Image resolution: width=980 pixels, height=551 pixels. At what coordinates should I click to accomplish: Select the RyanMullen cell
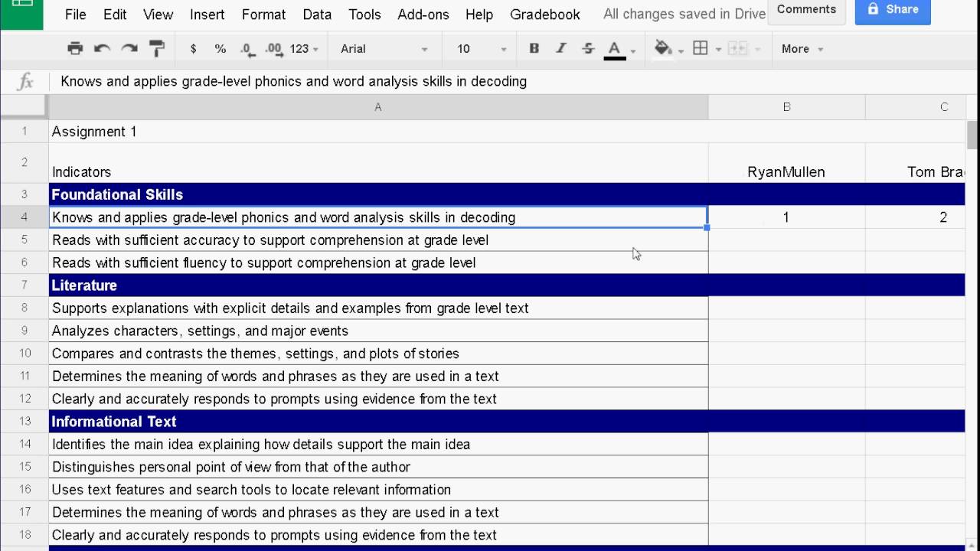coord(786,163)
